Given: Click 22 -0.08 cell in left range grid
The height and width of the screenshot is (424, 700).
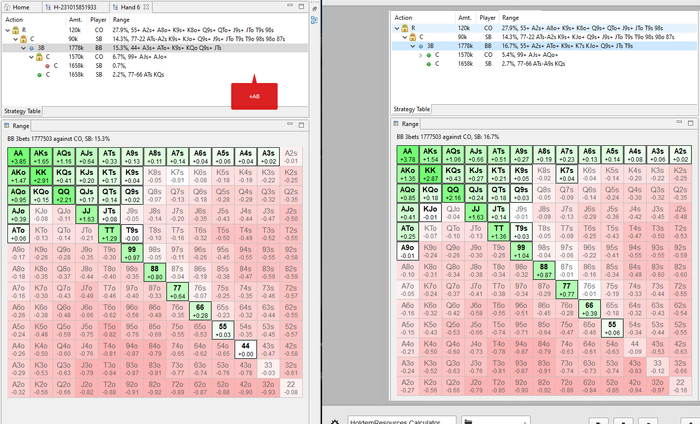Looking at the screenshot, I should [x=291, y=387].
